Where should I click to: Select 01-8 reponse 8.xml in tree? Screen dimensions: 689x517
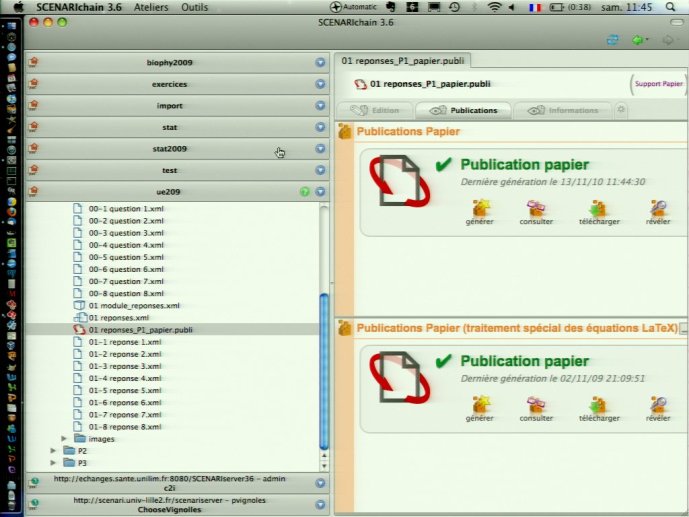point(125,427)
